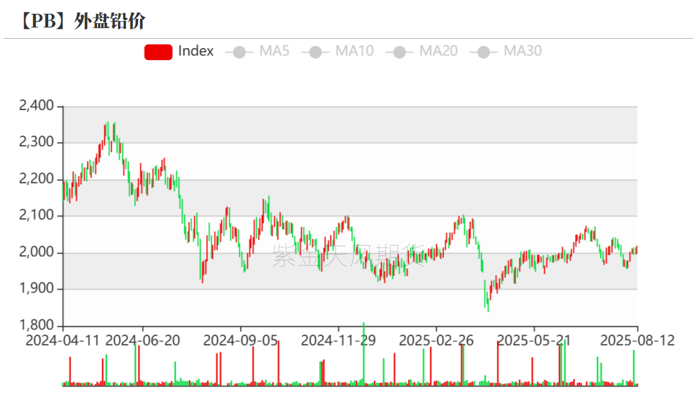Click the 【PB】外盘铅价 chart title
The image size is (694, 399).
pos(82,21)
